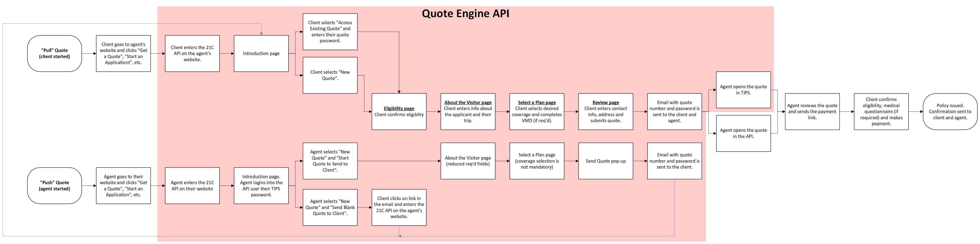Select the underlined Select a Plan page box
The height and width of the screenshot is (244, 980).
[x=536, y=112]
